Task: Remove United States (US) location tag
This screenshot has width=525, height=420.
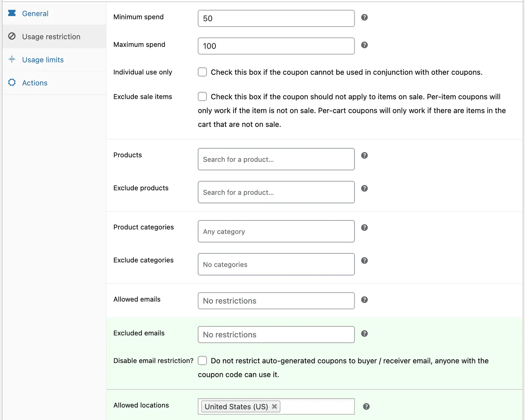Action: point(275,406)
